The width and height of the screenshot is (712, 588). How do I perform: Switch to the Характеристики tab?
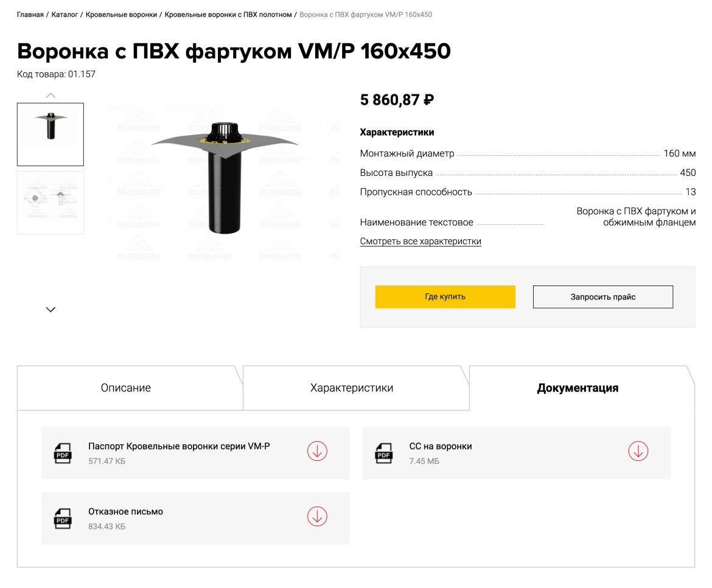click(x=352, y=388)
